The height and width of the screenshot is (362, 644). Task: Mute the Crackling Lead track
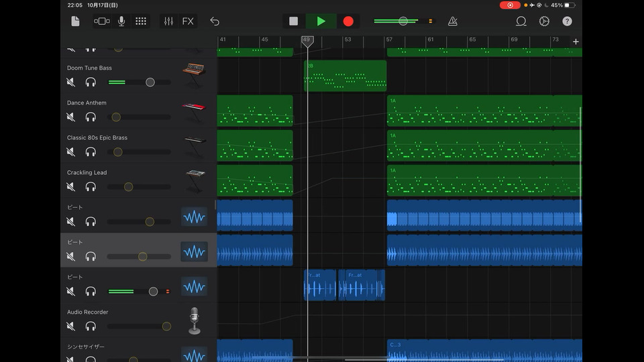[x=71, y=187]
